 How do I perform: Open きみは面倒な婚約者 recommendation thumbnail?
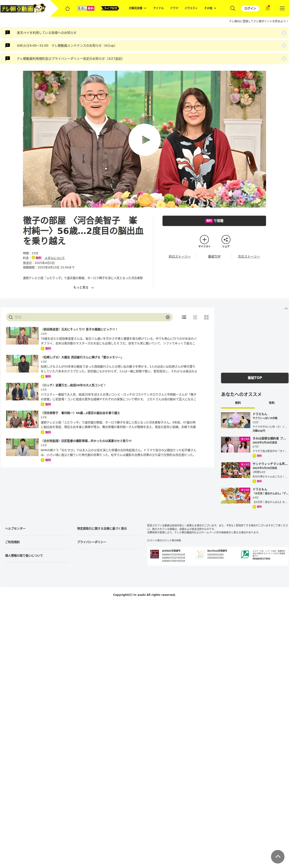click(235, 445)
